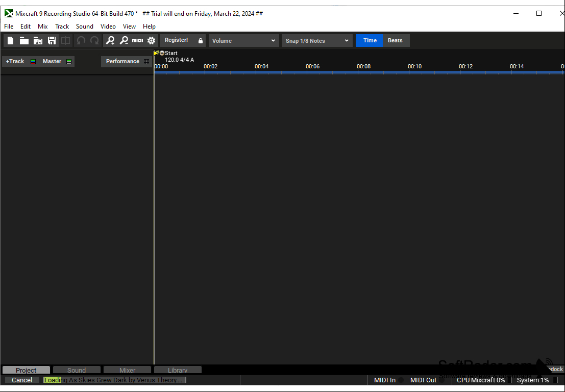
Task: Click the System CPU usage meter
Action: 555,380
